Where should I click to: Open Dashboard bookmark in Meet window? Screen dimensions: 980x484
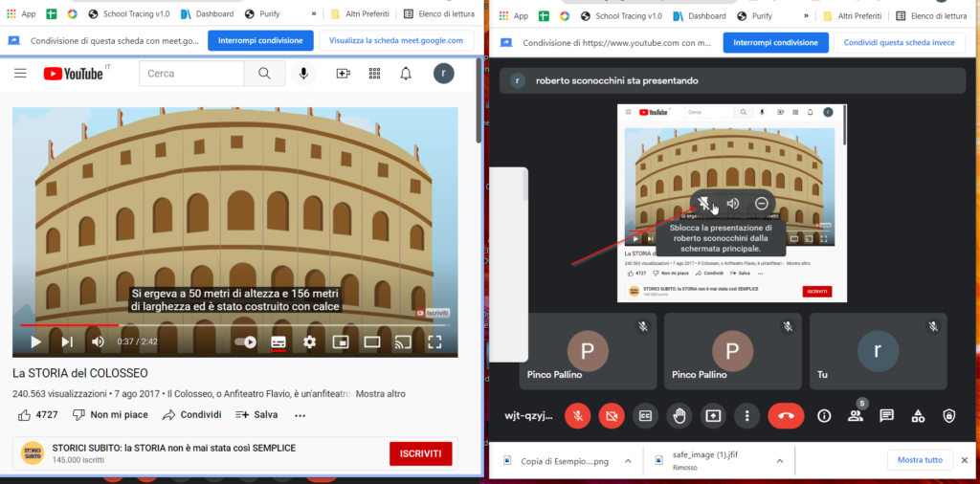699,15
